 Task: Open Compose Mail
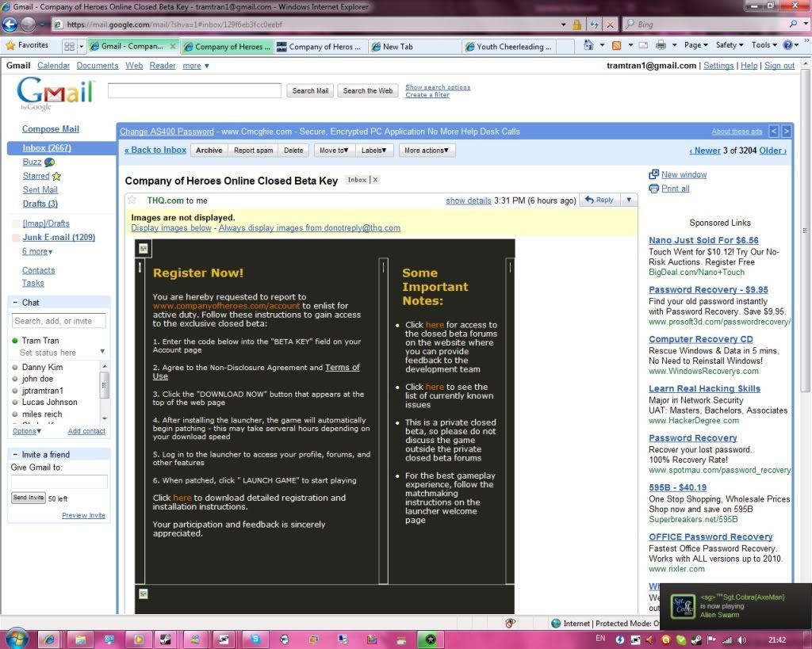[50, 129]
